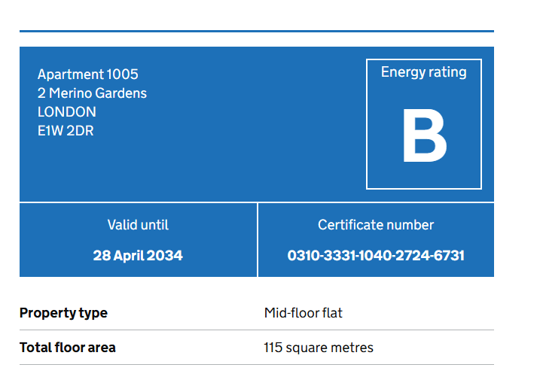Click the number 1005 in the address
Viewport: 540px width, 392px height.
pyautogui.click(x=123, y=74)
